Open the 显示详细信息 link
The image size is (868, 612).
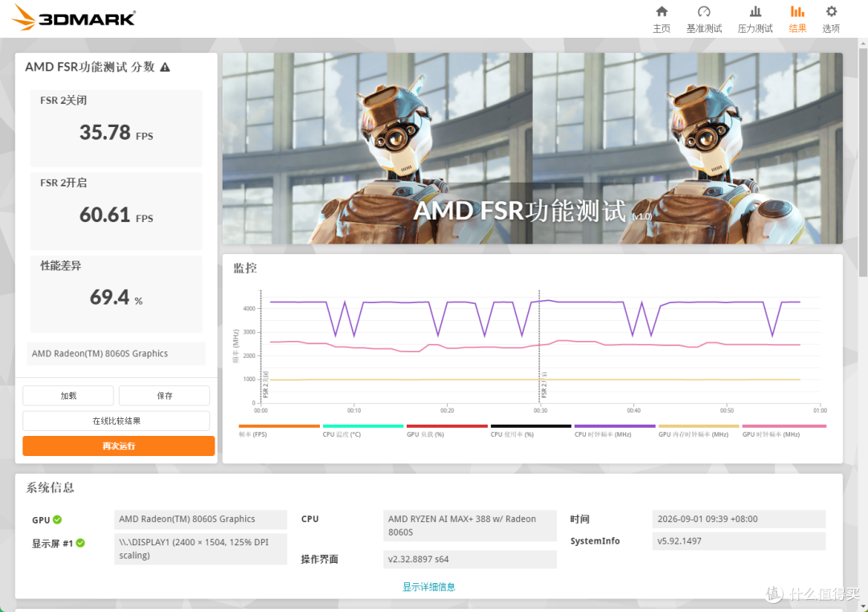coord(428,586)
